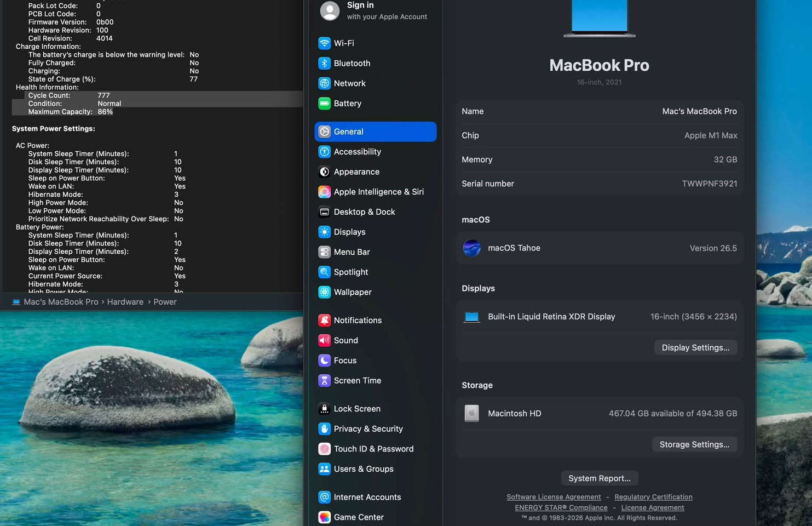The height and width of the screenshot is (526, 812).
Task: Click the Bluetooth icon in sidebar
Action: pos(324,63)
